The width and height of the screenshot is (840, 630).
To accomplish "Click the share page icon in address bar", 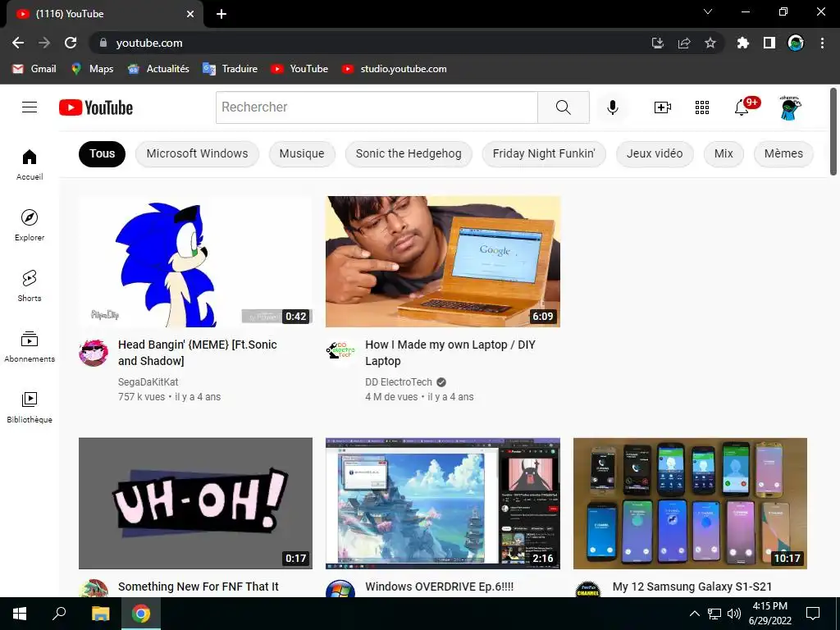I will tap(684, 43).
